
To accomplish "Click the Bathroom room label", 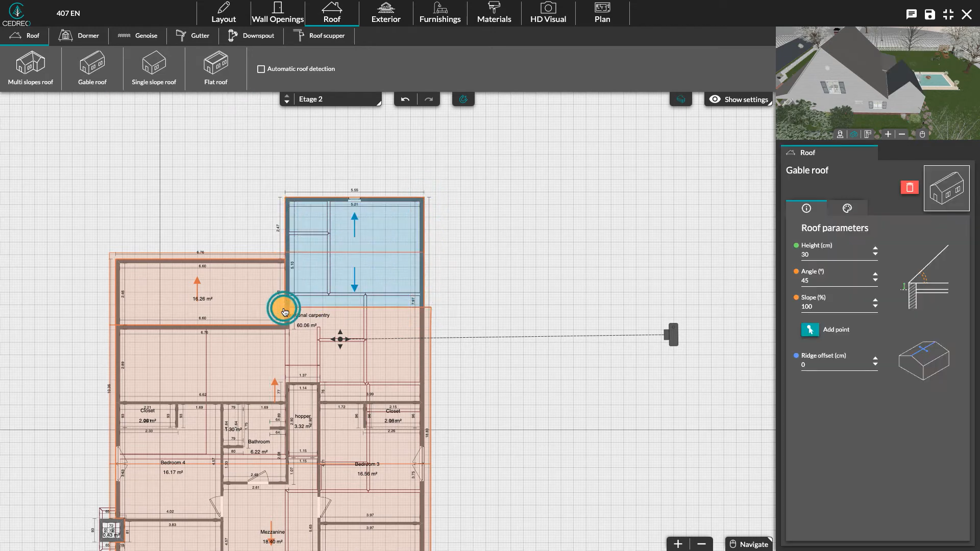I will 259,442.
